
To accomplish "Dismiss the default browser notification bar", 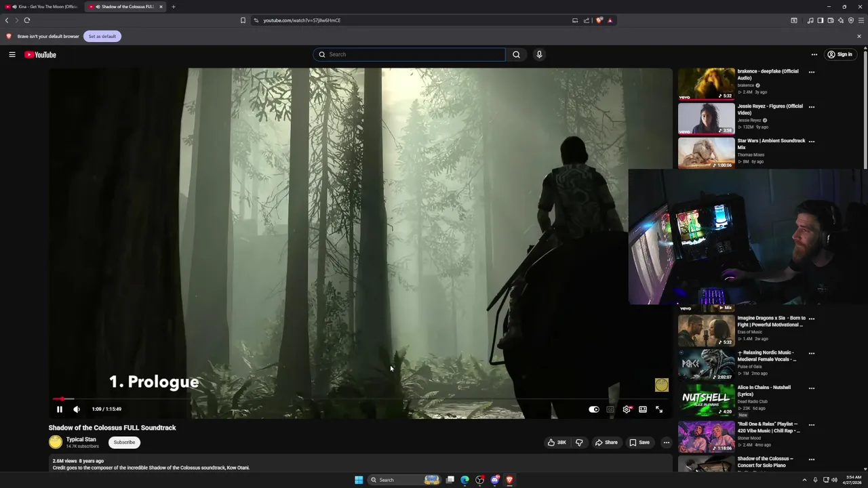I will point(859,37).
